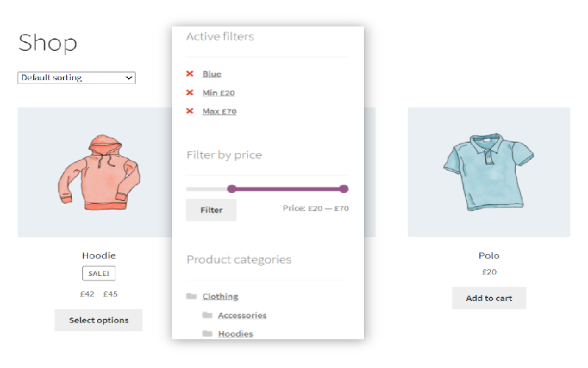Click the Max £70 filter link
This screenshot has height=368, width=588.
(x=219, y=111)
